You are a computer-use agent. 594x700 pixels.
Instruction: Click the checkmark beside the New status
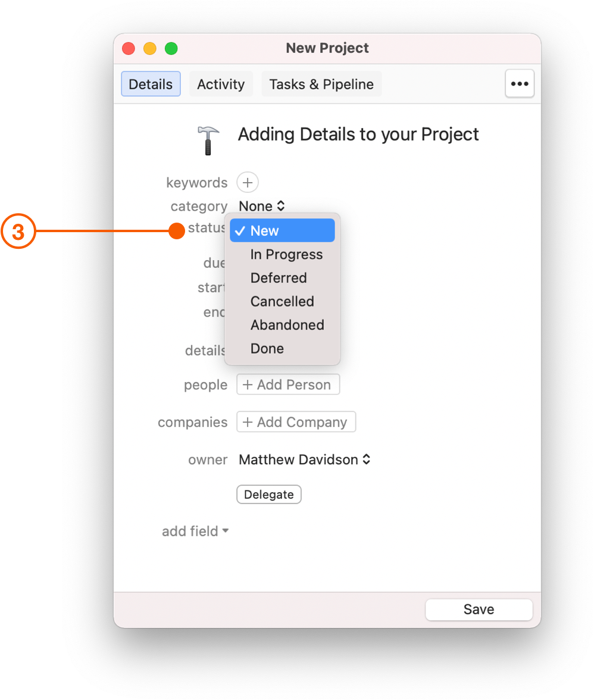pos(240,230)
